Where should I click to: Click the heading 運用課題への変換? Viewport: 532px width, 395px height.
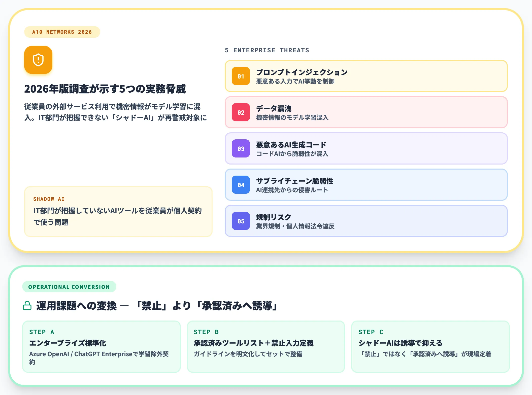coord(157,306)
